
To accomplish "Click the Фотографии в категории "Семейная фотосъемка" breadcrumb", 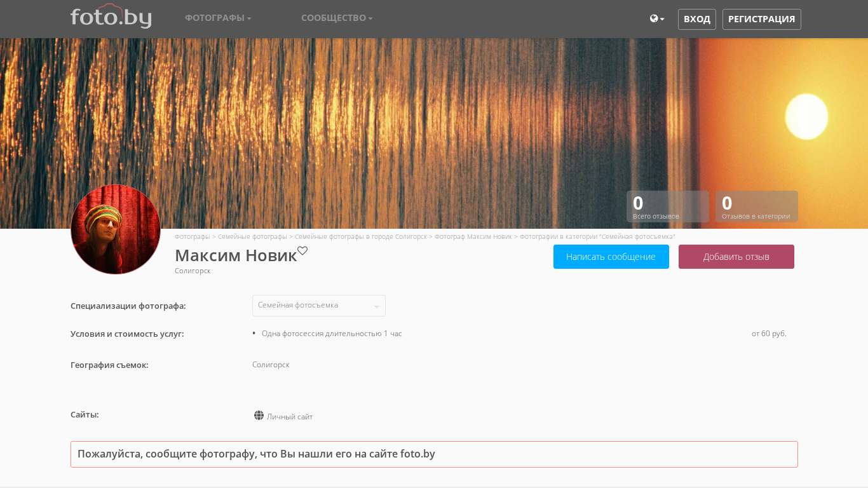I will [597, 236].
